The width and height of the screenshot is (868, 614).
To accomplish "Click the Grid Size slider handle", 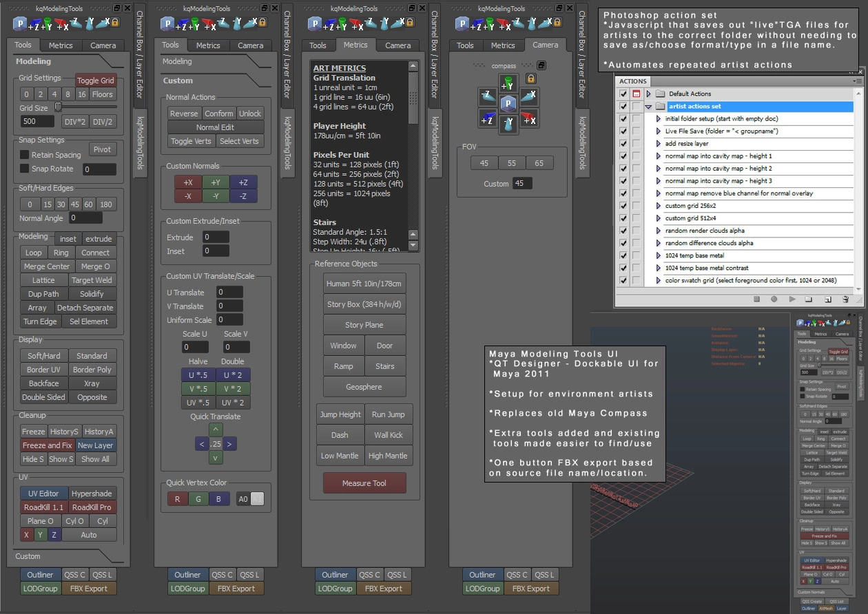I will tap(58, 107).
